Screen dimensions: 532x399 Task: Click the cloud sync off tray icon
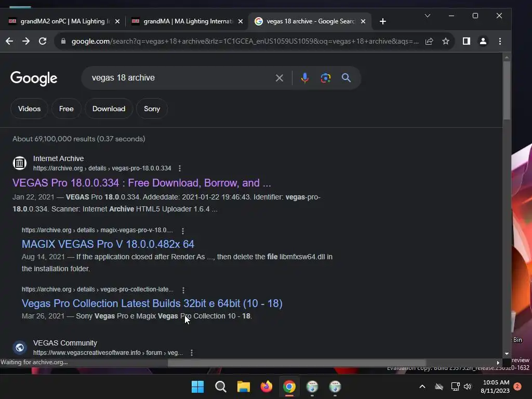pyautogui.click(x=439, y=387)
